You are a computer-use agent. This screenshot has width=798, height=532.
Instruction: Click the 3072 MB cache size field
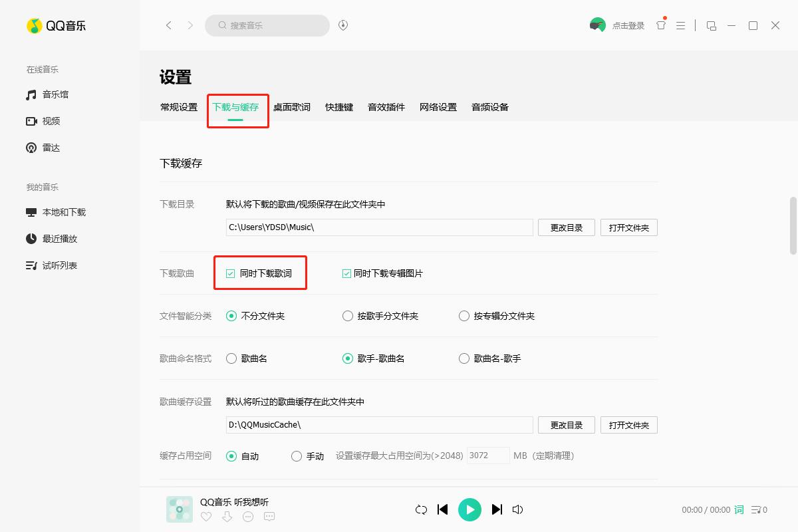488,455
